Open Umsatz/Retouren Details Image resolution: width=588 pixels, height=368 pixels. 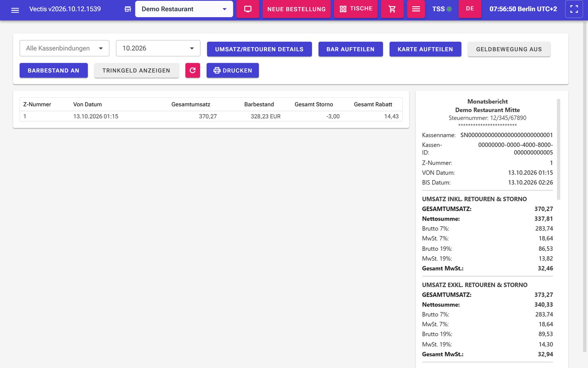(259, 49)
